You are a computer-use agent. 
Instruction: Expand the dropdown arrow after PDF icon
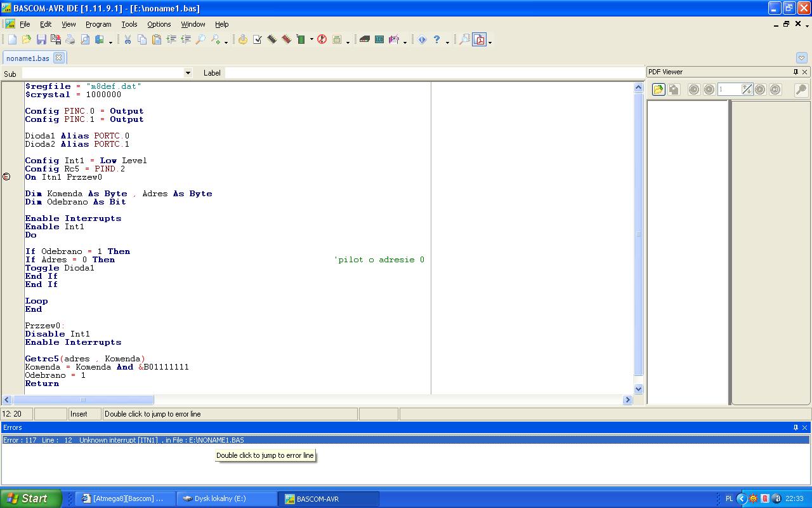[490, 42]
